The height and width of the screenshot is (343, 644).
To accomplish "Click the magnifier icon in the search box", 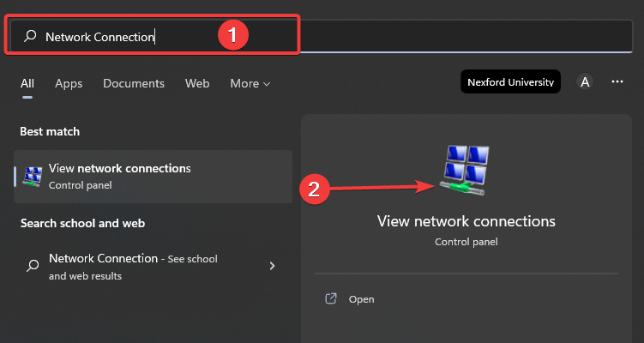I will tap(30, 37).
